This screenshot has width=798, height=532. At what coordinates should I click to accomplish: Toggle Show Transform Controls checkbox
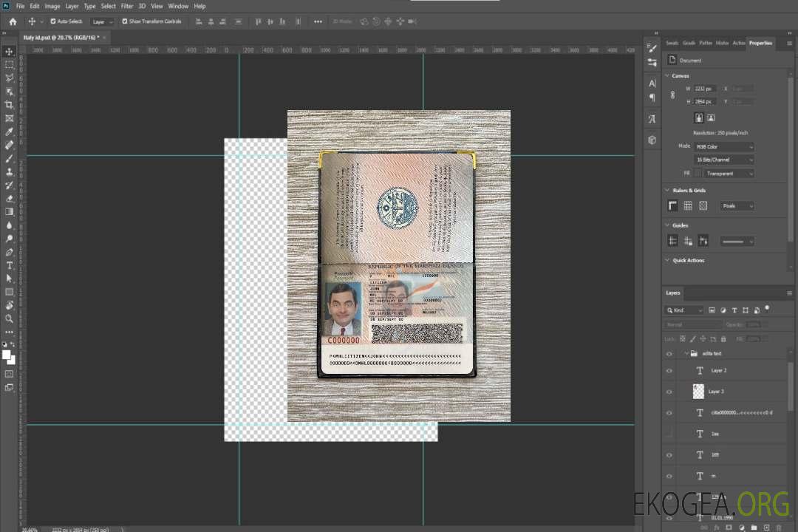(x=125, y=21)
